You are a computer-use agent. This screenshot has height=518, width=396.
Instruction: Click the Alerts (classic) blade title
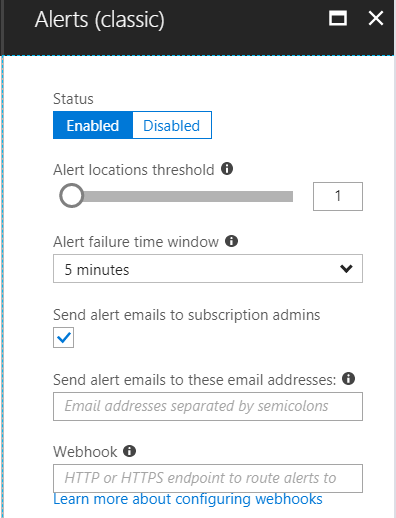coord(100,19)
